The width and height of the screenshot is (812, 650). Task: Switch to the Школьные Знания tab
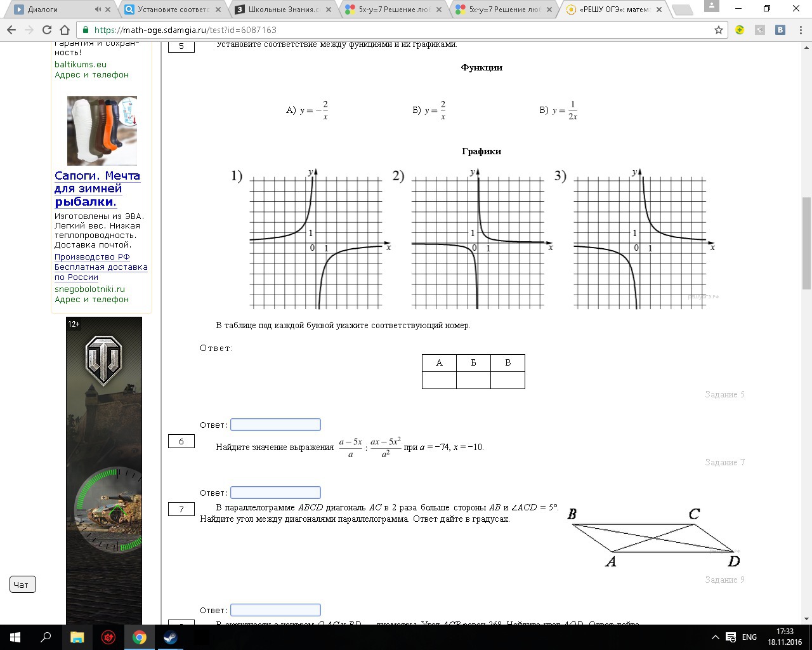tap(284, 10)
